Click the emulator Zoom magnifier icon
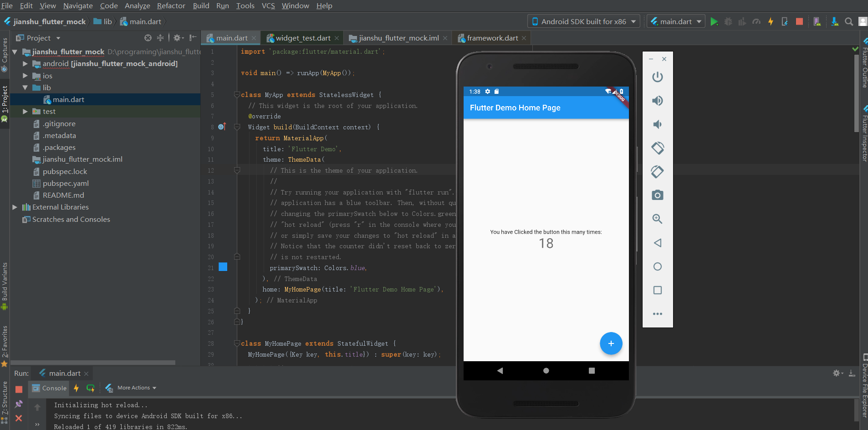Viewport: 868px width, 430px height. [x=657, y=219]
